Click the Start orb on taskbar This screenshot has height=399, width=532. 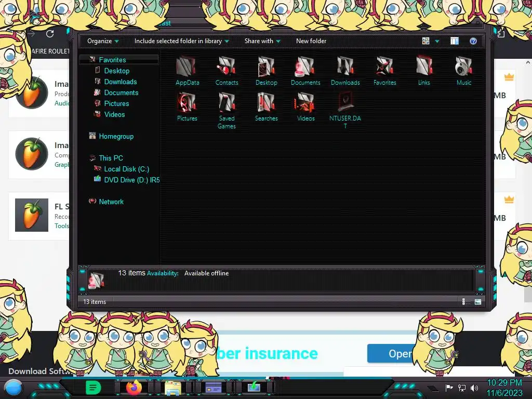13,389
